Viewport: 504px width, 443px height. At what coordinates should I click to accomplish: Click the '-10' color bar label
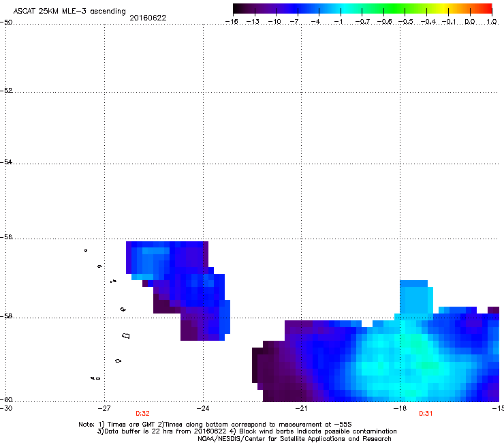click(274, 22)
